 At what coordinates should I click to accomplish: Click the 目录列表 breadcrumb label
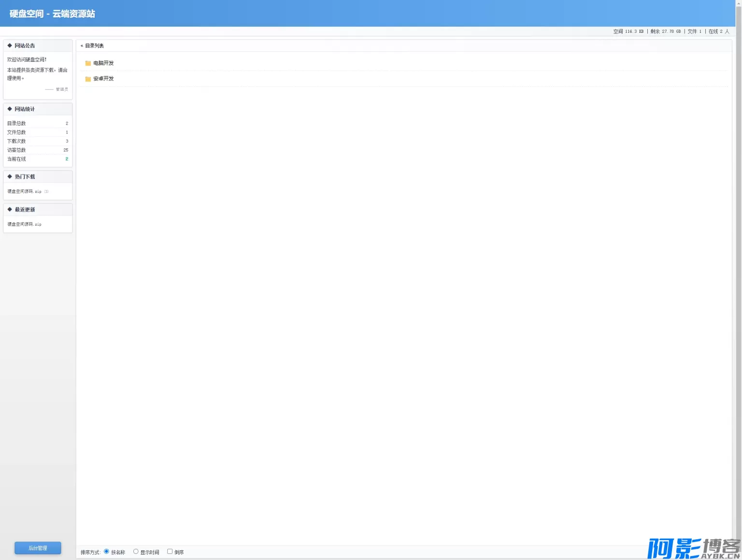pos(95,46)
